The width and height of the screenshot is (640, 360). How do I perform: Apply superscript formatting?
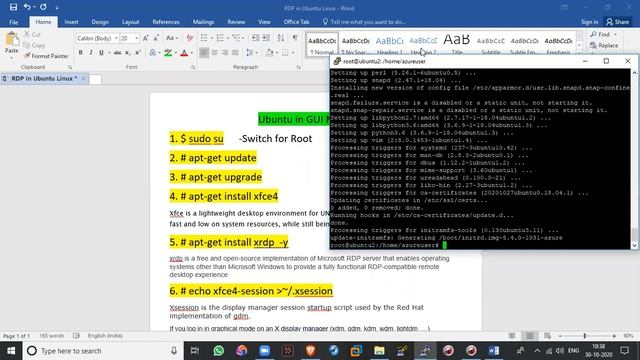(x=138, y=53)
